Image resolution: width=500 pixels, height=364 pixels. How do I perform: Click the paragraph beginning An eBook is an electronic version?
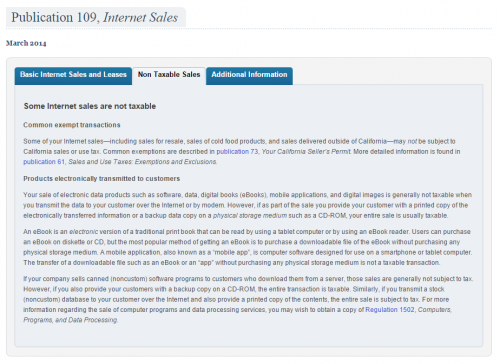click(x=248, y=247)
